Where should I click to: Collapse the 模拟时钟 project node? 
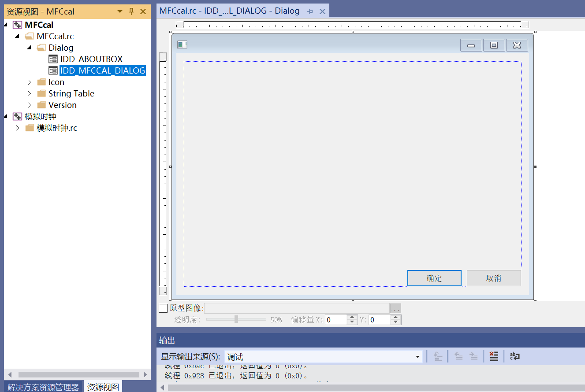5,116
